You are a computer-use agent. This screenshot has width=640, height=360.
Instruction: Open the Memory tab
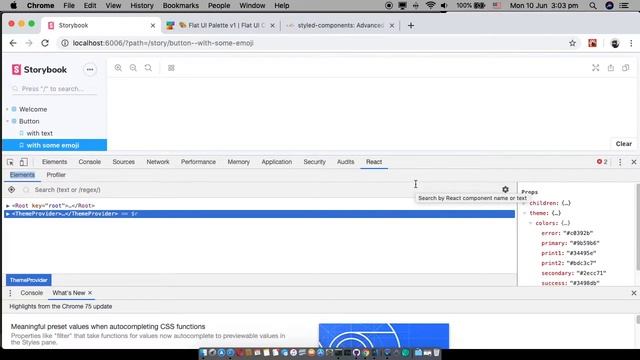point(238,162)
